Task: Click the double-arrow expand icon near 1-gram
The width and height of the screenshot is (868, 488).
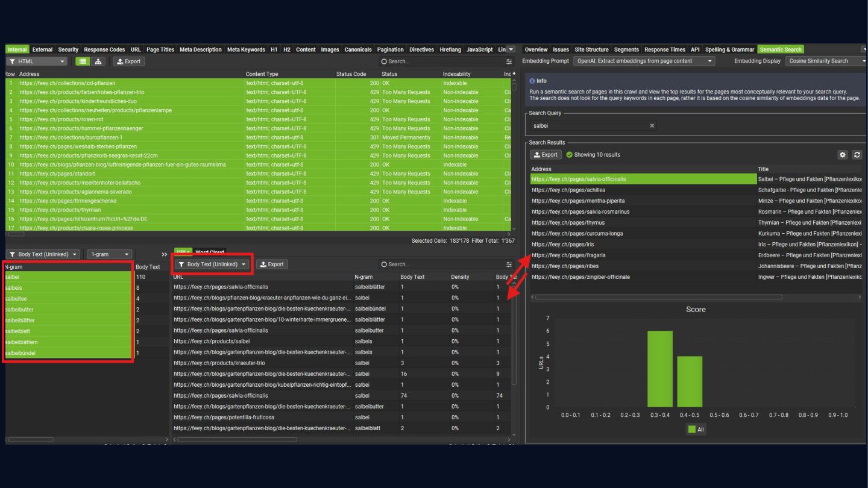Action: 165,254
